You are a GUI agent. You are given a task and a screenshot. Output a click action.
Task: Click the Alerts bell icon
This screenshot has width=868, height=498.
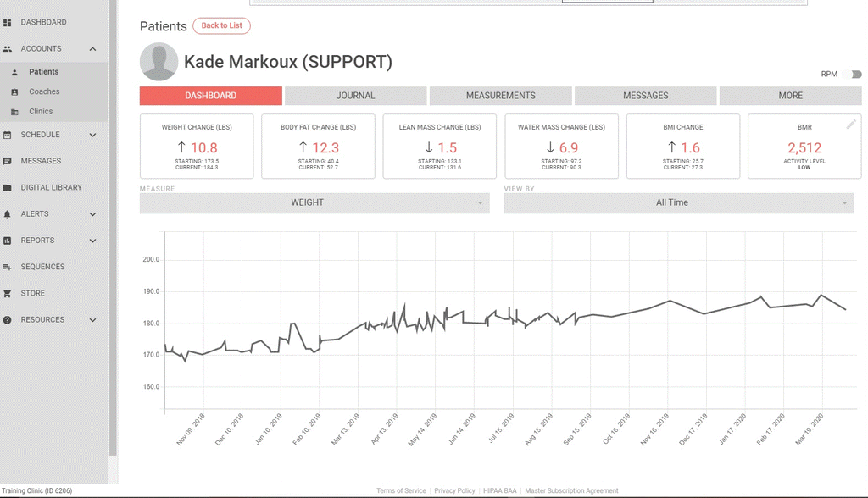8,214
